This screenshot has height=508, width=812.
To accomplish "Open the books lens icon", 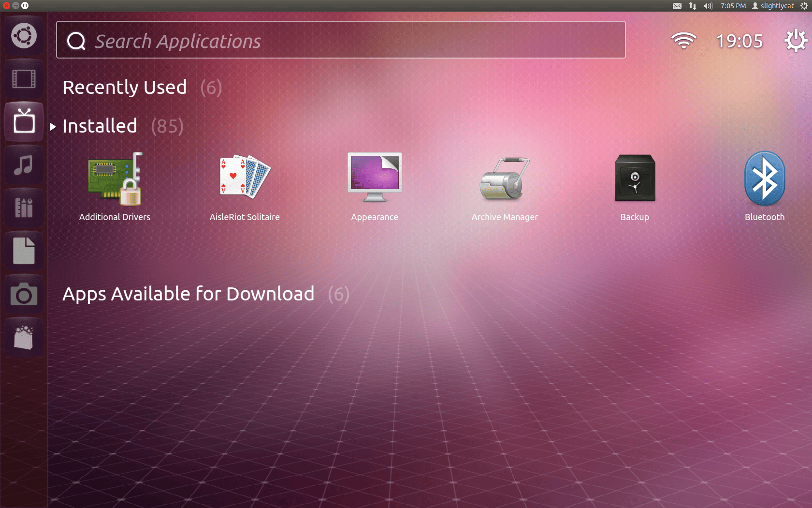I will pos(24,208).
